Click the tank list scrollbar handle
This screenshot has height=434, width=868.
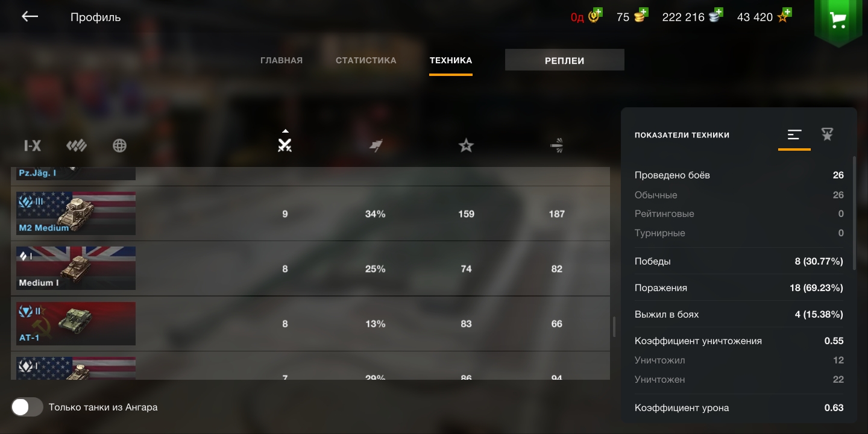pos(614,327)
